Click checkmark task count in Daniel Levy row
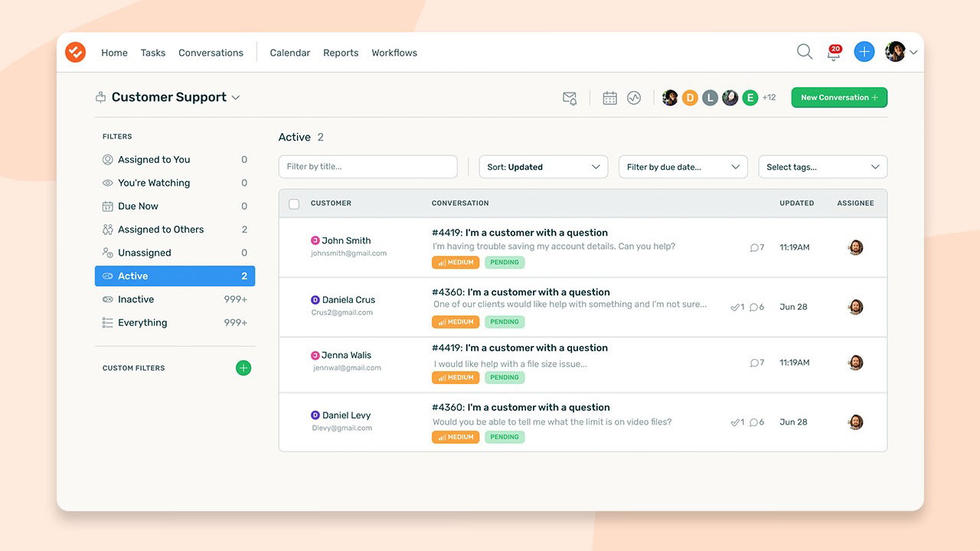 pyautogui.click(x=737, y=422)
